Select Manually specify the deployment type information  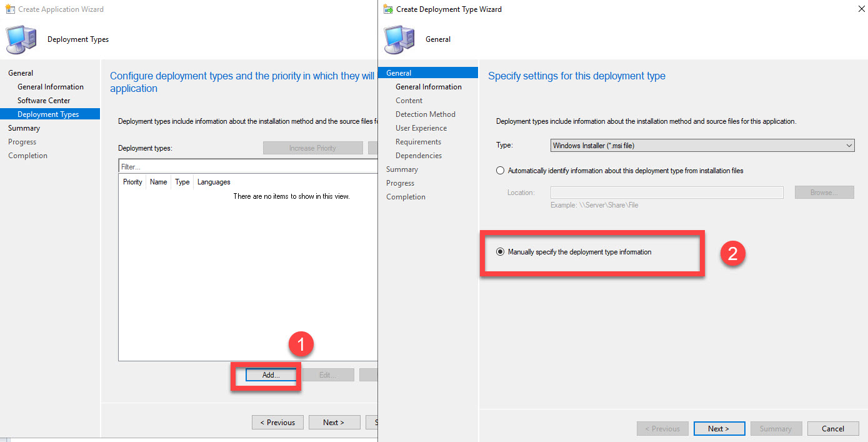coord(500,251)
